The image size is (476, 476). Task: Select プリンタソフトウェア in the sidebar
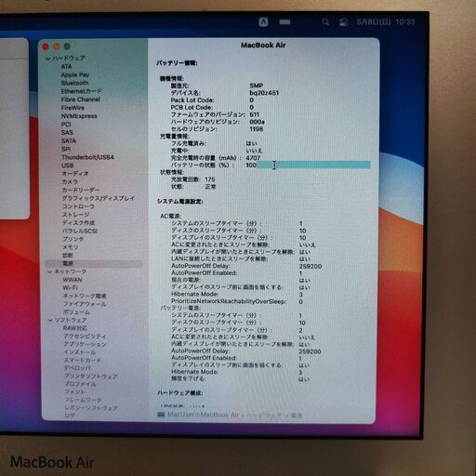pyautogui.click(x=91, y=377)
